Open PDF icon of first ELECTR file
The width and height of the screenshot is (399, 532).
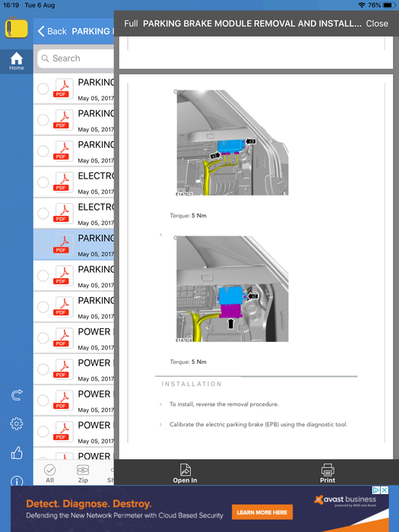coord(63,182)
